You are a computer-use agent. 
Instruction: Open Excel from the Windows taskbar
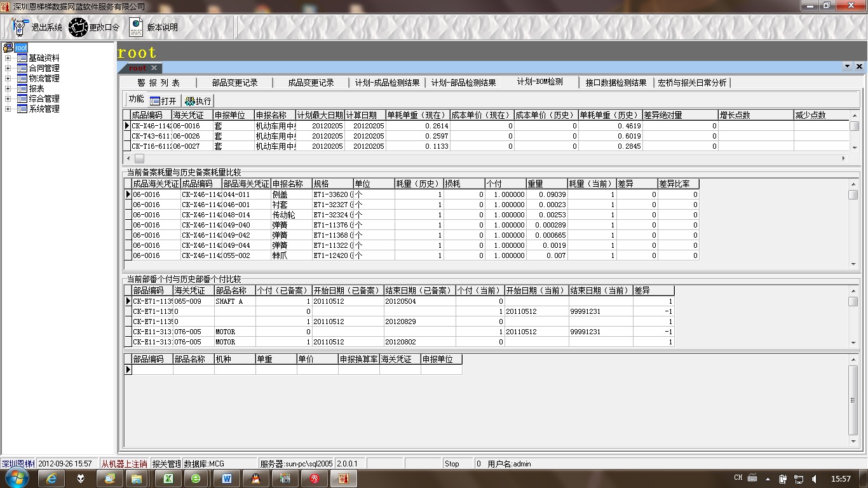tap(168, 478)
